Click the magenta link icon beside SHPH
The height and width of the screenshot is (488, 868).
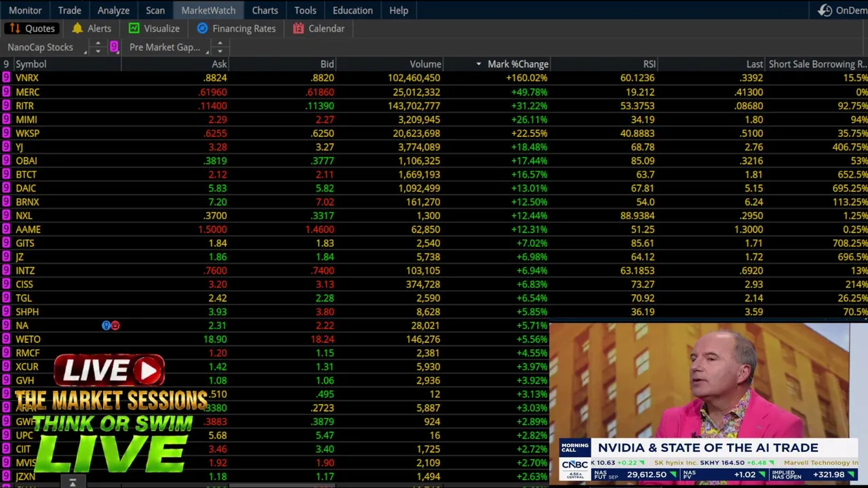[x=6, y=312]
